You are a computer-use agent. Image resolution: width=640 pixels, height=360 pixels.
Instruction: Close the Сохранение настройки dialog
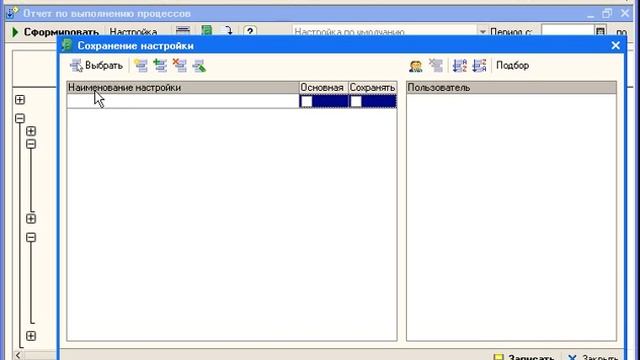point(616,45)
